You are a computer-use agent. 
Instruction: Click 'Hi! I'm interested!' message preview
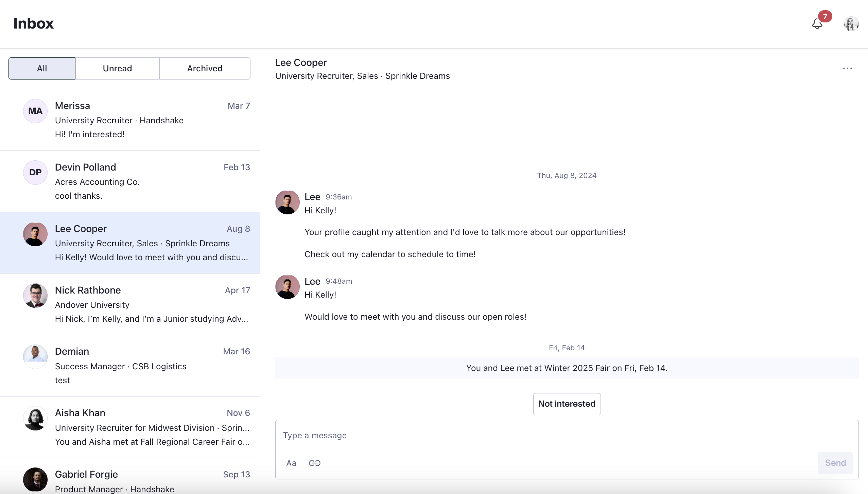click(90, 135)
